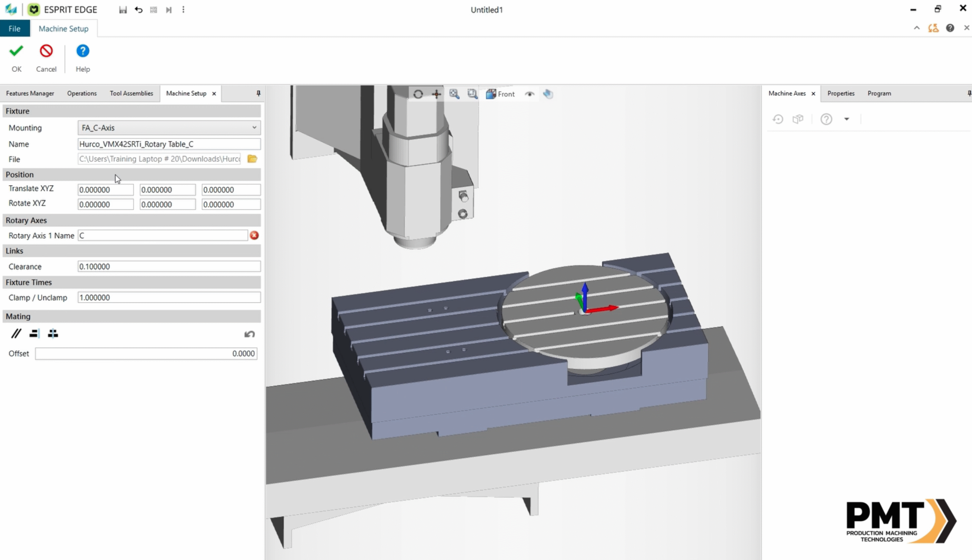Select the center alignment mating icon
972x560 pixels.
point(53,333)
